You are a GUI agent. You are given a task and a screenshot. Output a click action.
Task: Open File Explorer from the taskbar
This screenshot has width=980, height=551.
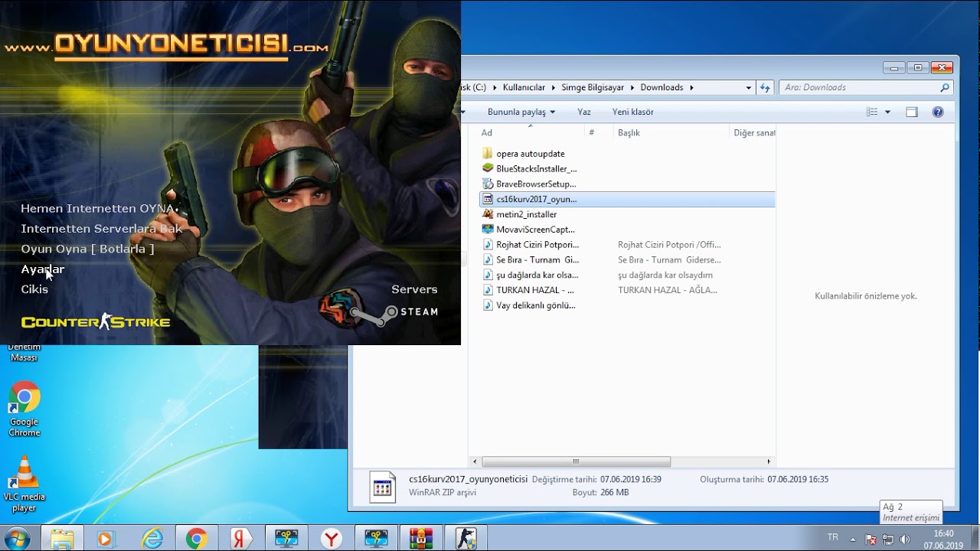click(62, 539)
